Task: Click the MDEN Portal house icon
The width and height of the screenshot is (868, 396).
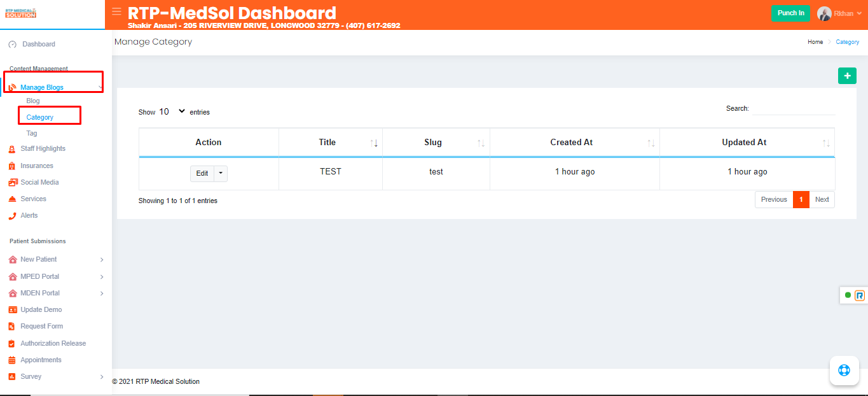Action: [13, 293]
